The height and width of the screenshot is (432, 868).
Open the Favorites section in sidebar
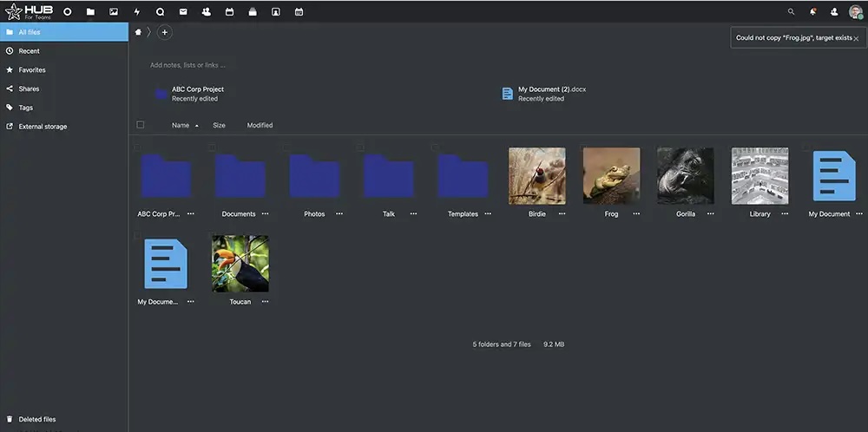click(32, 70)
